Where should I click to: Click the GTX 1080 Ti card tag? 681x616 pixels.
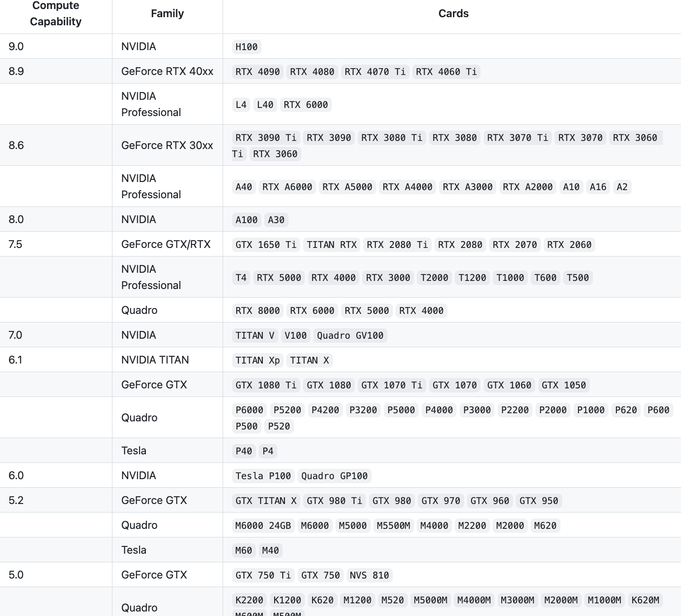266,385
